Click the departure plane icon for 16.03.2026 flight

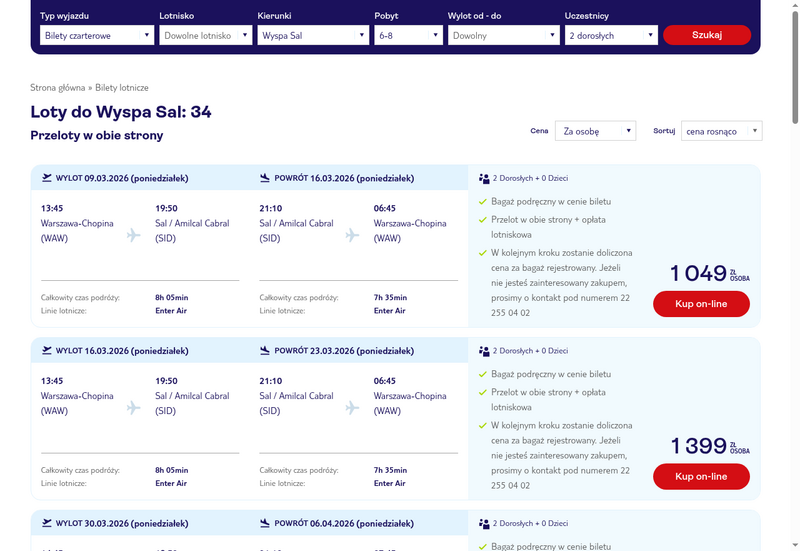tap(47, 351)
